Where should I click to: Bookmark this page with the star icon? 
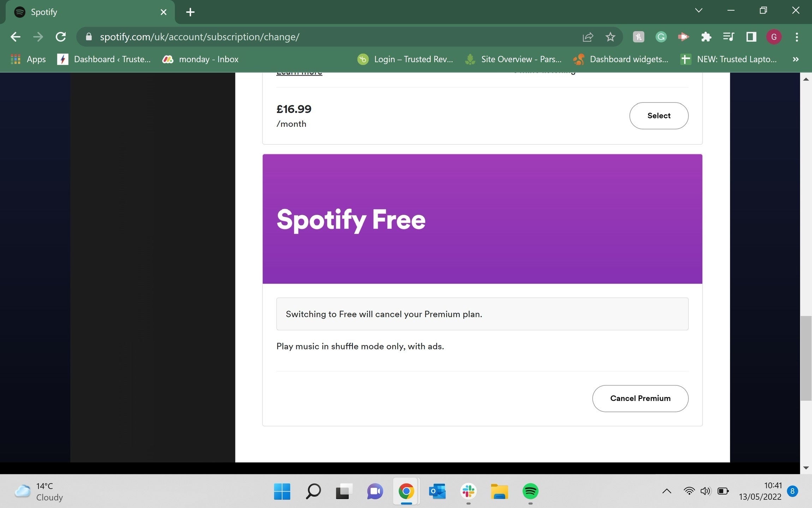610,37
